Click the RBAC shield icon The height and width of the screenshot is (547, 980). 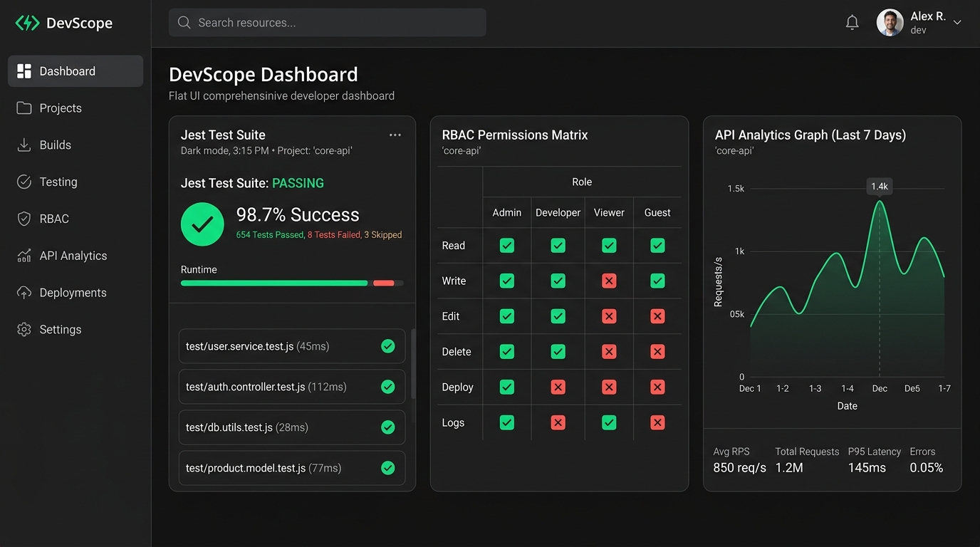click(x=24, y=219)
